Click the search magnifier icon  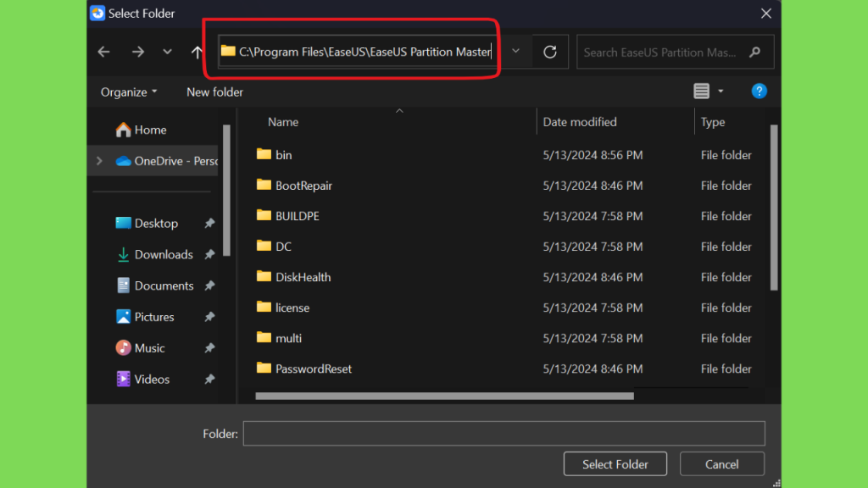tap(754, 52)
